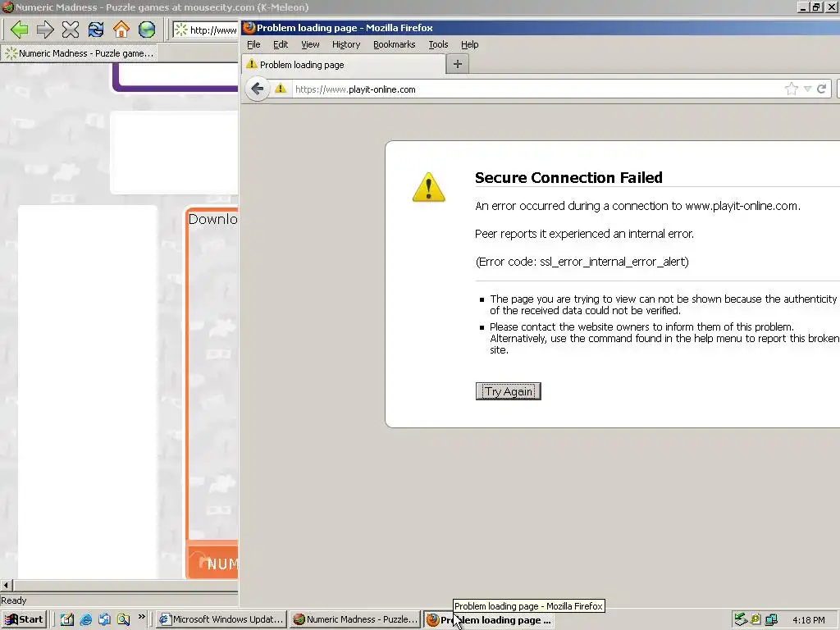Click the Outlook Express Quick Launch icon
The height and width of the screenshot is (630, 840).
[x=104, y=619]
